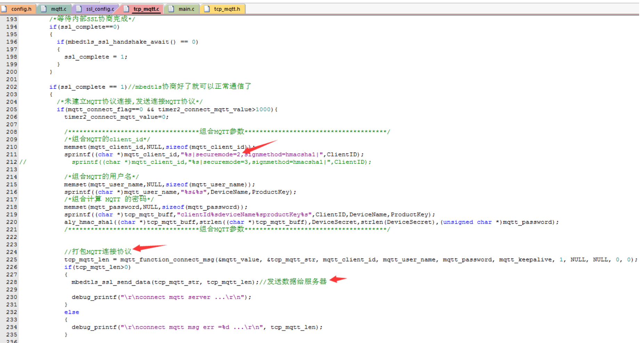
Task: Click line number 193 in the gutter
Action: (11, 19)
